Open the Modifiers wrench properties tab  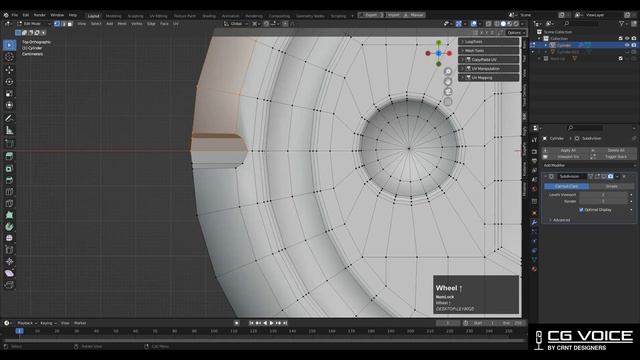click(534, 222)
